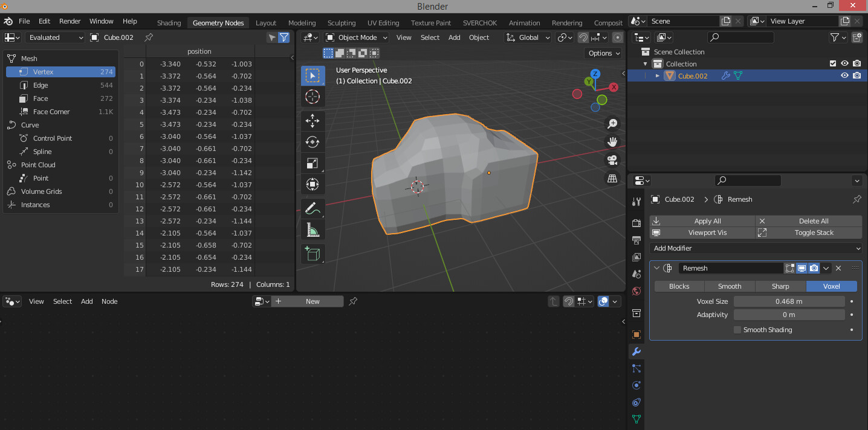Click the Voxel Size value slider
Viewport: 868px width, 430px height.
[789, 301]
